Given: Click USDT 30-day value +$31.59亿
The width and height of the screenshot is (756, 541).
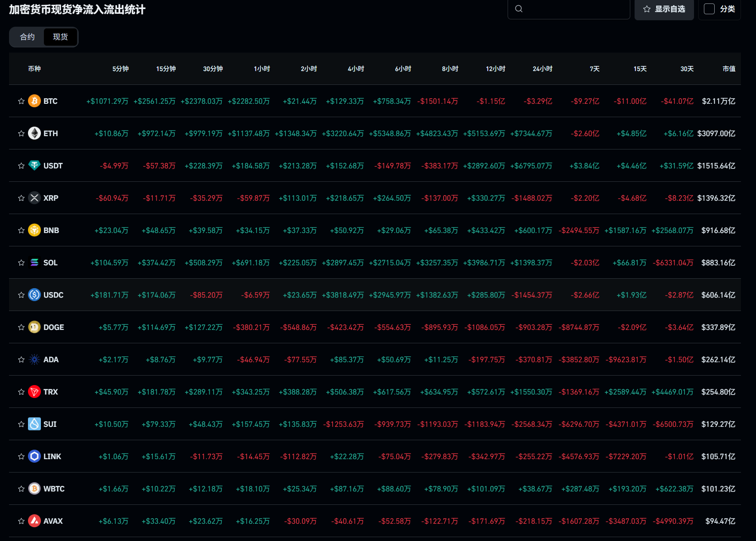Looking at the screenshot, I should [x=676, y=166].
